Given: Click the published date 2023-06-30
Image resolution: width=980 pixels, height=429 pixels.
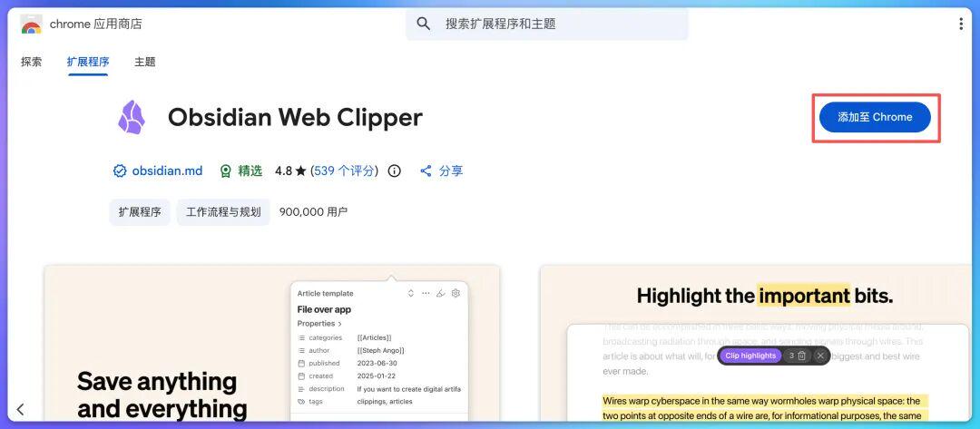Looking at the screenshot, I should [377, 364].
